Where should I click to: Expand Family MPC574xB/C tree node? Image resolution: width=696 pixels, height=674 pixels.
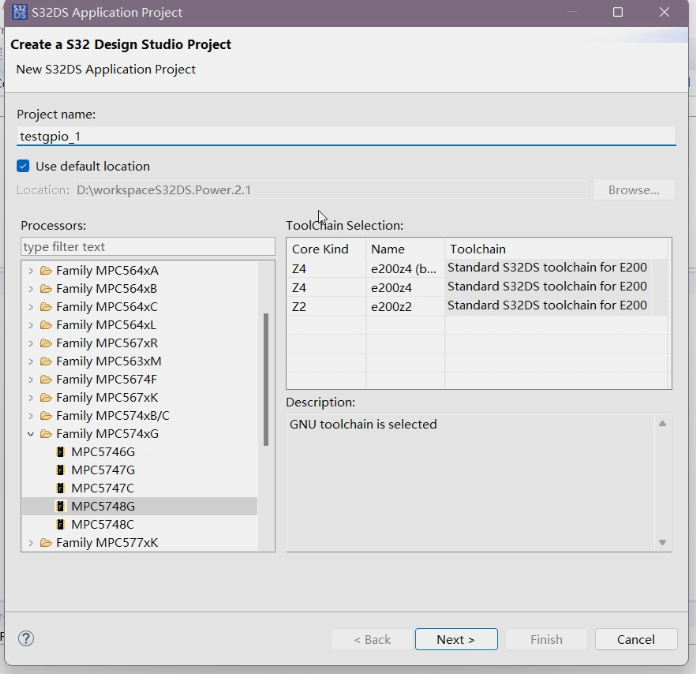click(x=30, y=416)
